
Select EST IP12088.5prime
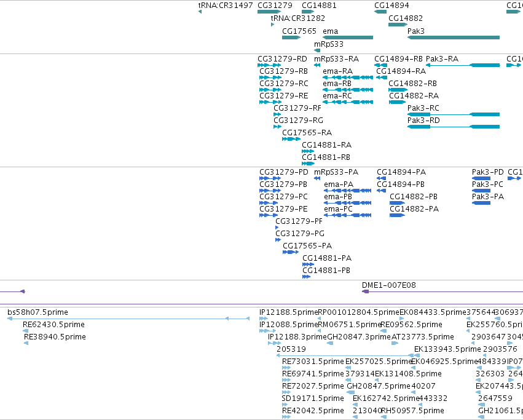pos(289,325)
